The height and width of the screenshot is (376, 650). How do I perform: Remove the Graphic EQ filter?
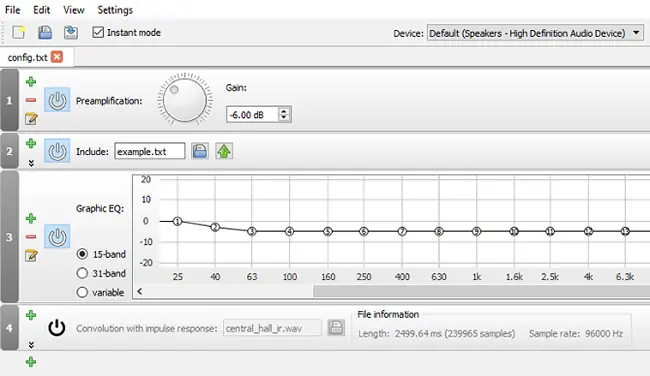pos(31,237)
